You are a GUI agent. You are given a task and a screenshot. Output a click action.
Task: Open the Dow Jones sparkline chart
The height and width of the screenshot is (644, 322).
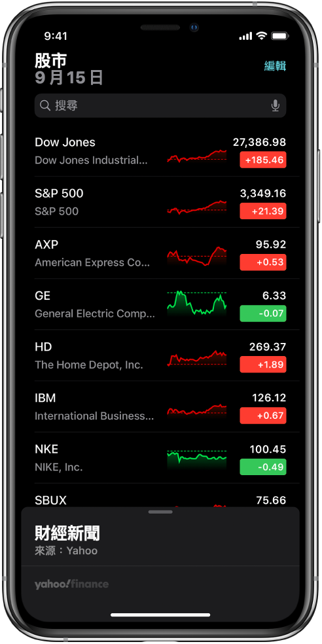[x=197, y=156]
